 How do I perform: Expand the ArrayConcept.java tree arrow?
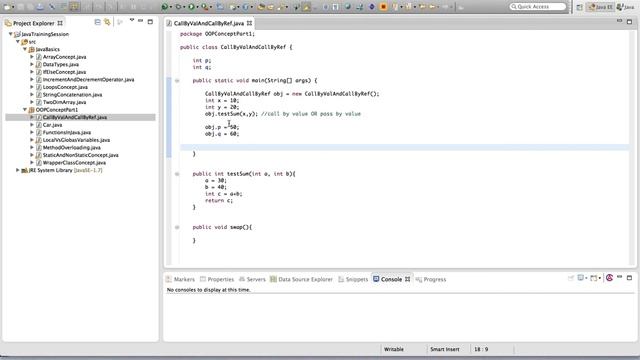(32, 57)
